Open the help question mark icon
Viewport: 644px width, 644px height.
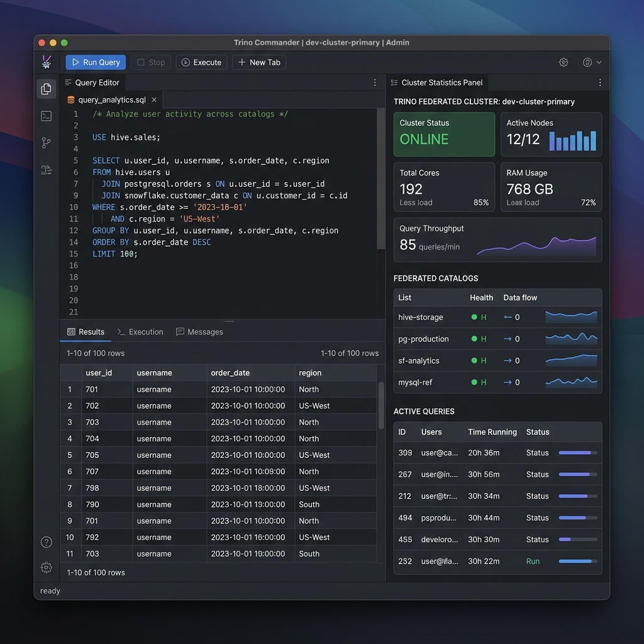[47, 542]
